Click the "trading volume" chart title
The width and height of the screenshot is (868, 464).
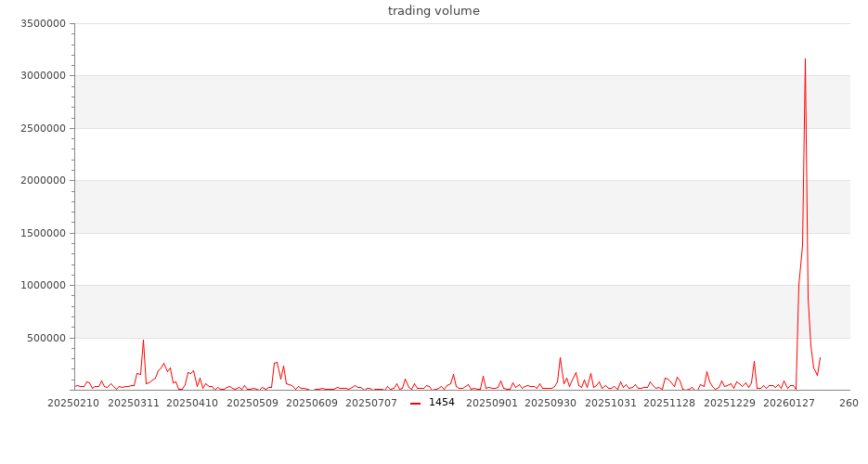434,11
